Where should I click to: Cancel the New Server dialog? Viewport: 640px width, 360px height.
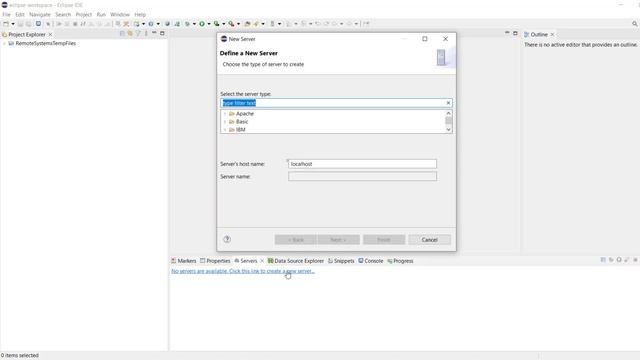click(429, 240)
